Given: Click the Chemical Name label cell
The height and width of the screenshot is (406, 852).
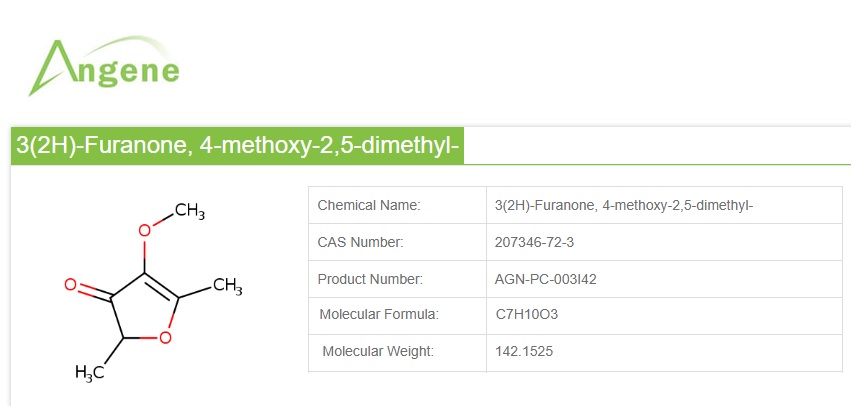Looking at the screenshot, I should point(369,205).
